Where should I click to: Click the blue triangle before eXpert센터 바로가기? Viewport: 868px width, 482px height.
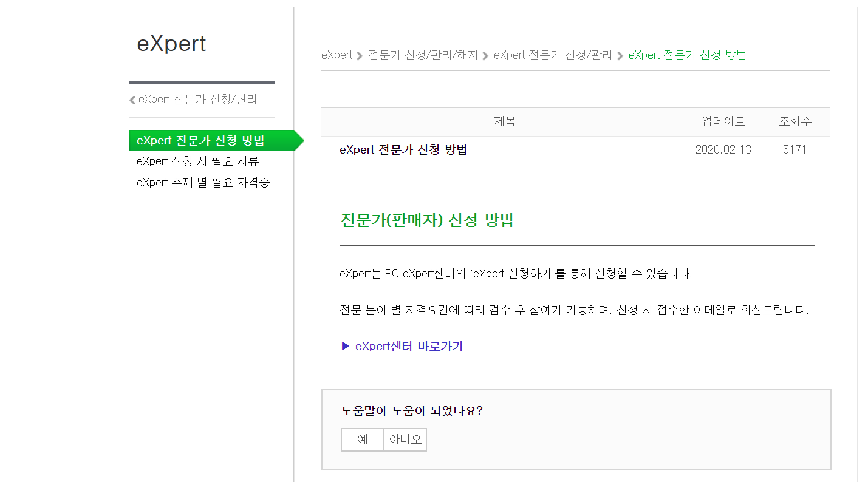tap(346, 346)
